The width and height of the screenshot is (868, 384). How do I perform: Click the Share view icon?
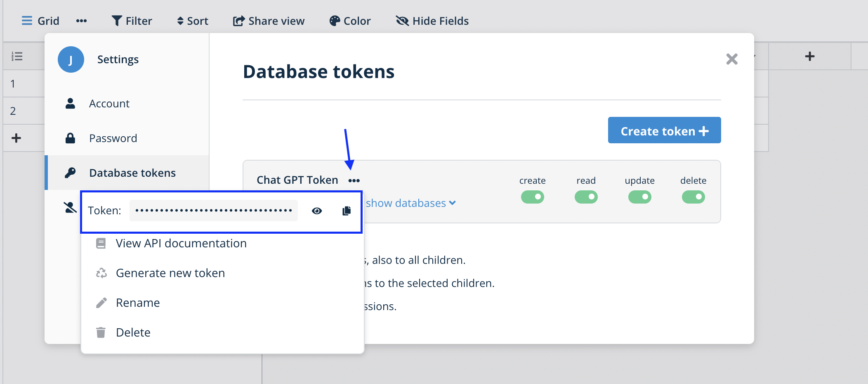pos(238,20)
